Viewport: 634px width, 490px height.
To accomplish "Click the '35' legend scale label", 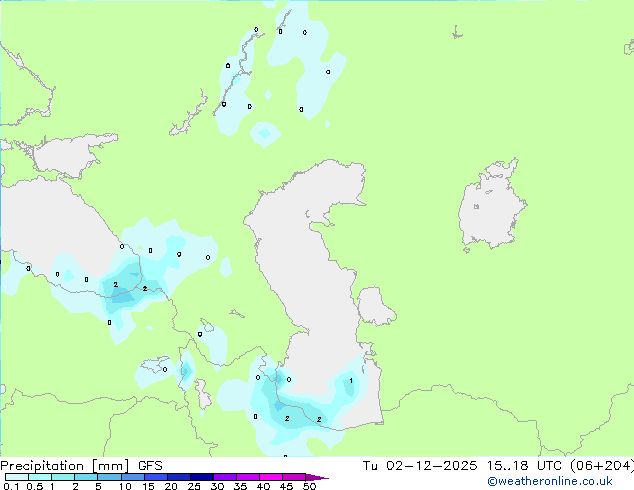I will [240, 486].
